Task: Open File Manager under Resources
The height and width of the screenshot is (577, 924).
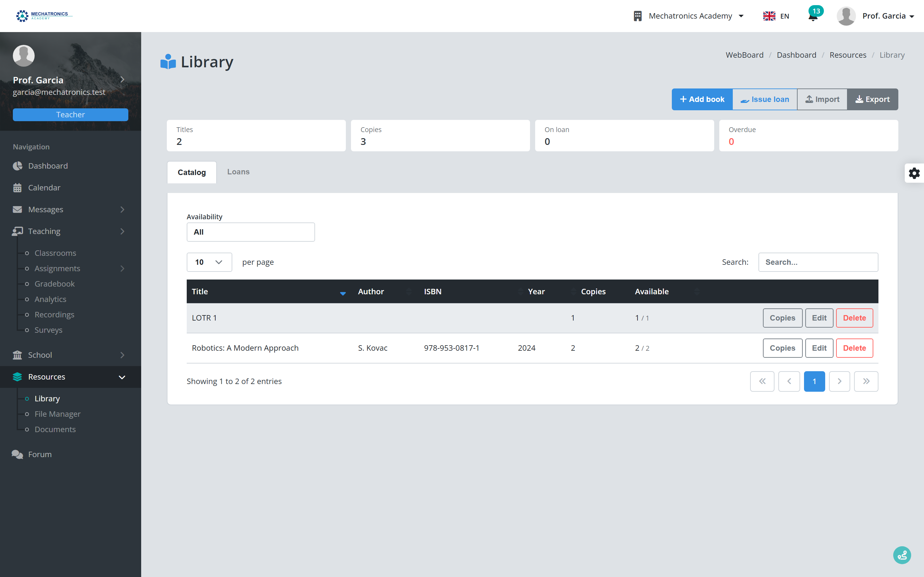Action: 57,414
